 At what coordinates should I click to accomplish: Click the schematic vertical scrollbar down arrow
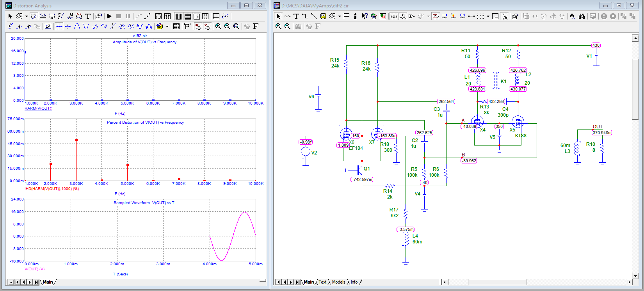point(635,276)
